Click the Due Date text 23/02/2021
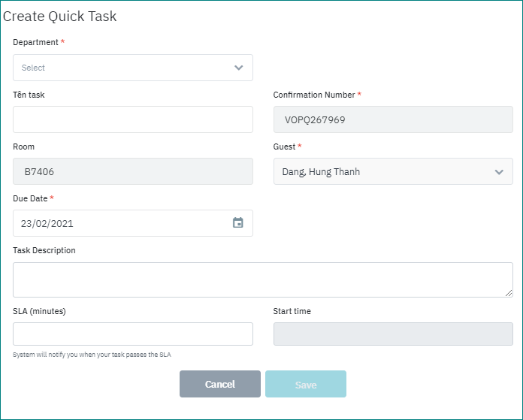Screen dimensions: 523x420 coord(47,223)
